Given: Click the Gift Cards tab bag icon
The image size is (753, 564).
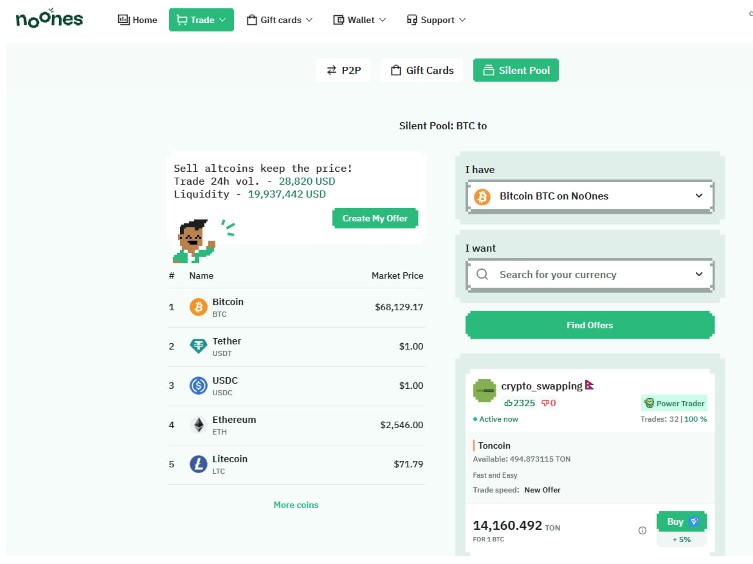Looking at the screenshot, I should [396, 70].
